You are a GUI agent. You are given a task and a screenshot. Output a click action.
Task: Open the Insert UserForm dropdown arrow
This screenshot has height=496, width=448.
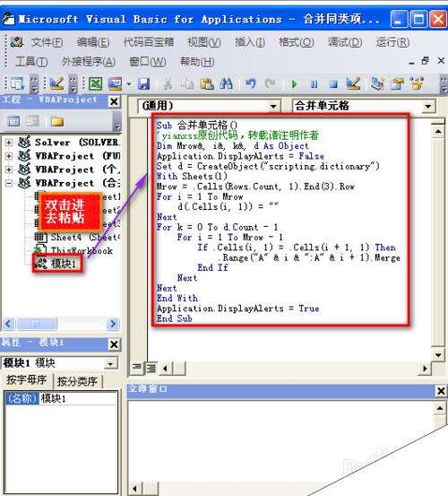(129, 84)
